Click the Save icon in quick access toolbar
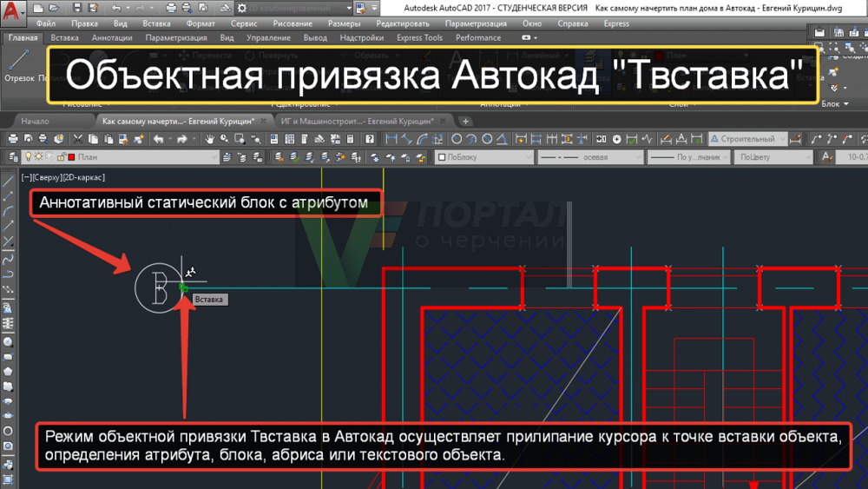 point(77,8)
